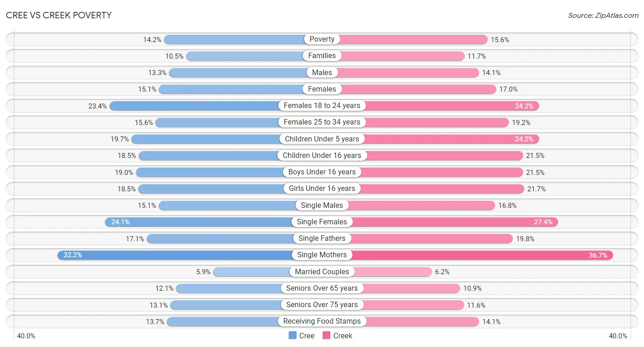Toggle the Cree series legend label
This screenshot has width=644, height=347.
click(x=306, y=336)
